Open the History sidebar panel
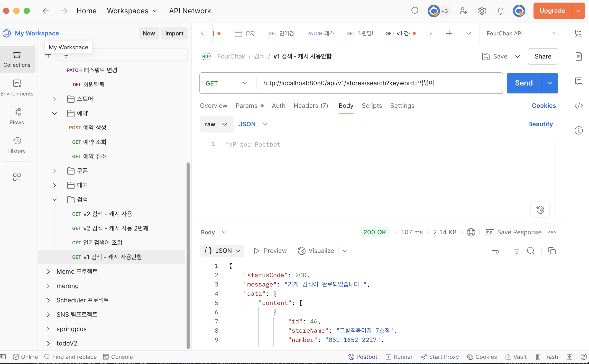The image size is (589, 364). [x=17, y=145]
